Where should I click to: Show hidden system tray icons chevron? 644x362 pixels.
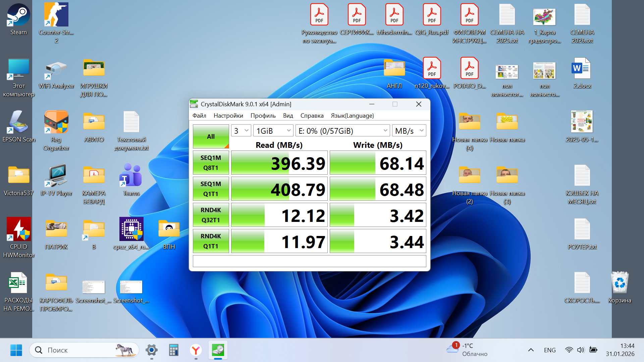531,350
